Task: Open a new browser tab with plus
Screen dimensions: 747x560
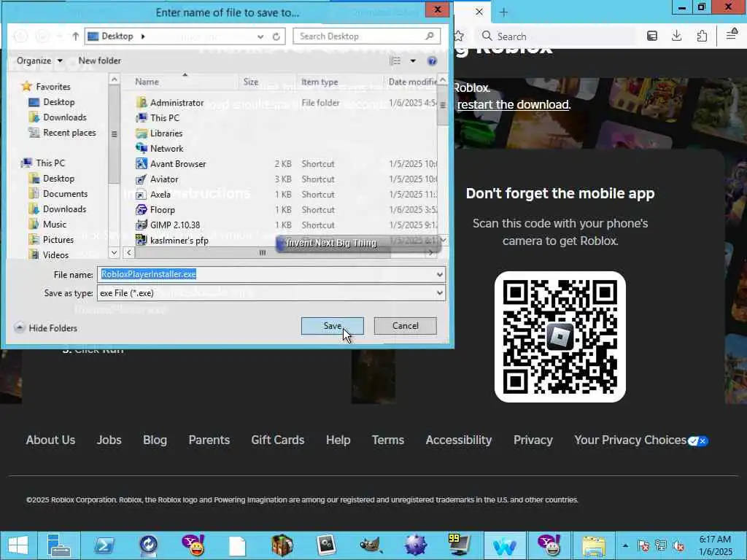Action: pyautogui.click(x=503, y=12)
